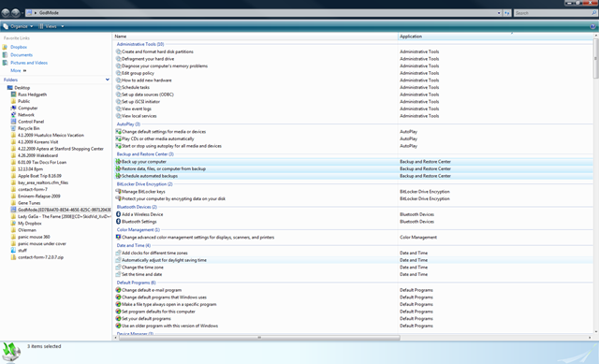Click the Default Programs icon beside 'Change default e-mail program'
The height and width of the screenshot is (364, 599).
pyautogui.click(x=119, y=290)
